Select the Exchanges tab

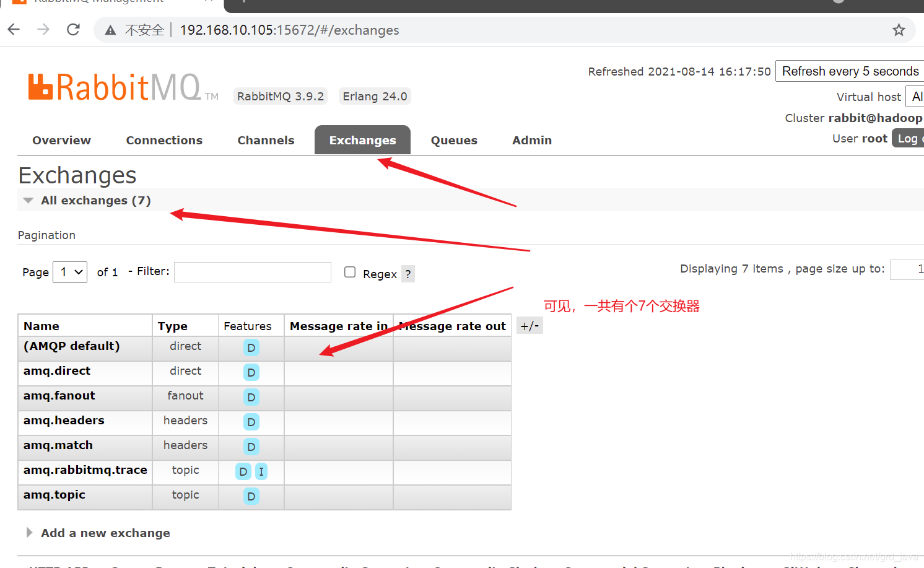pyautogui.click(x=362, y=141)
